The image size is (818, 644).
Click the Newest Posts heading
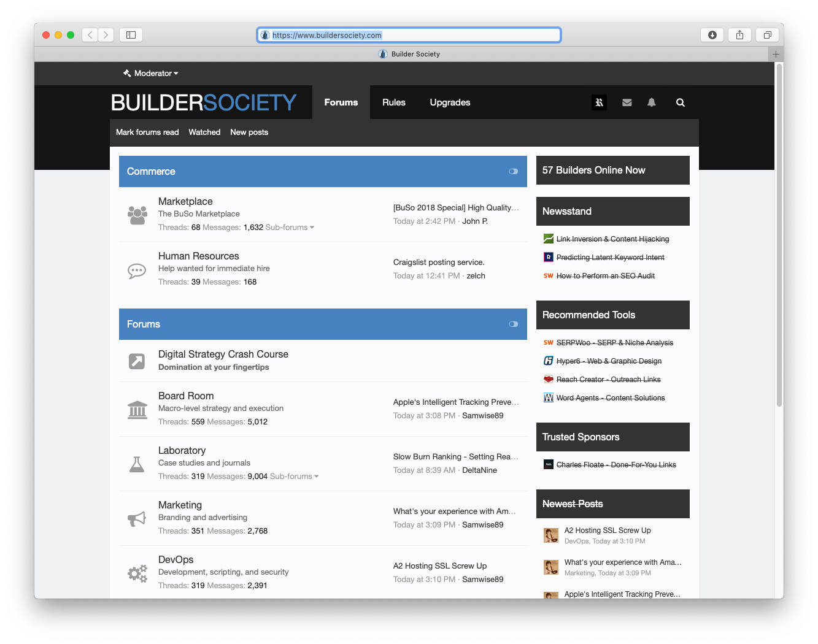point(573,504)
